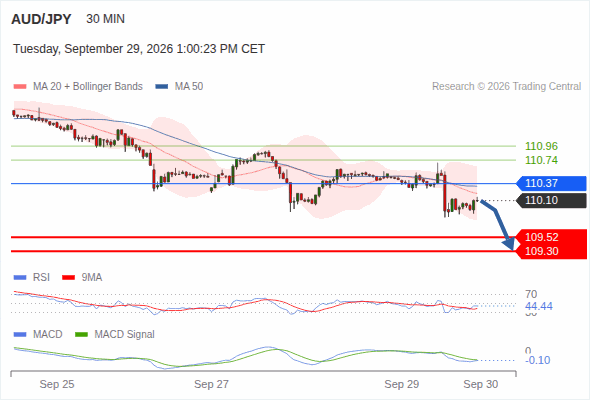Click the MACD blue legend swatch
The width and height of the screenshot is (590, 400).
pos(20,335)
